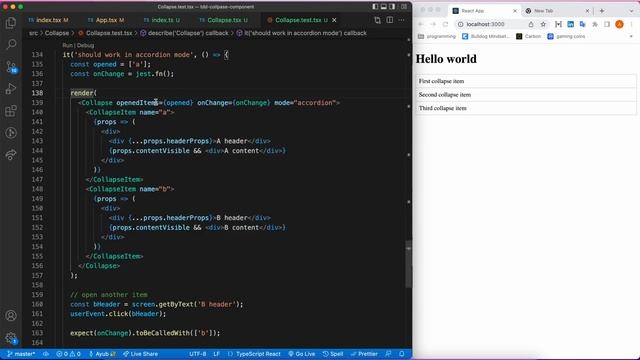Click Debug code lens above test
640x360 pixels.
(x=85, y=46)
